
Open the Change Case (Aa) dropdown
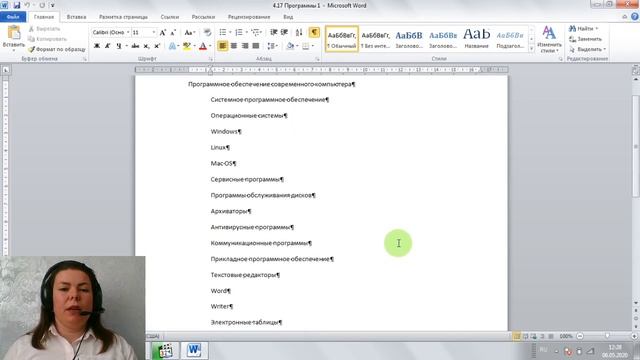[189, 33]
